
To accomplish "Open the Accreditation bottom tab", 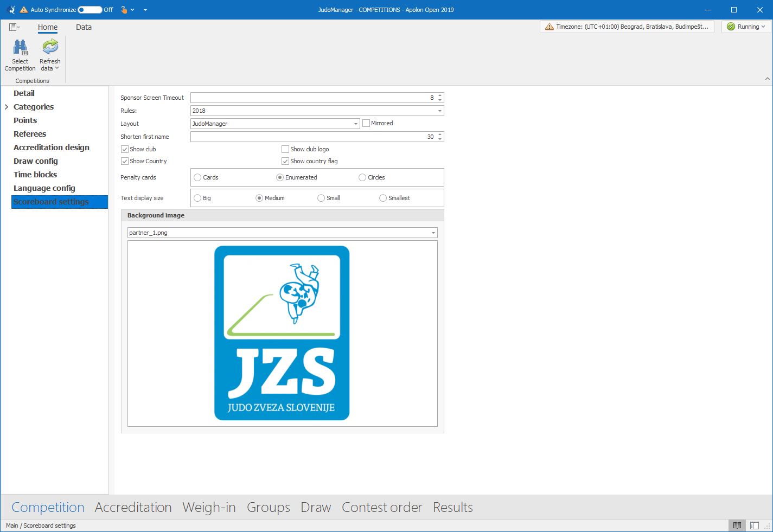I will coord(133,507).
